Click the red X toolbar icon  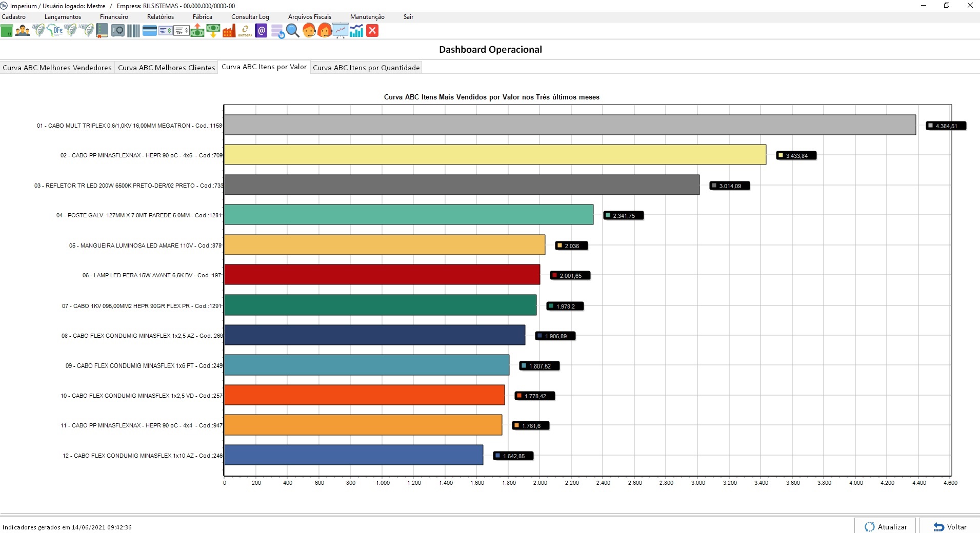coord(373,31)
